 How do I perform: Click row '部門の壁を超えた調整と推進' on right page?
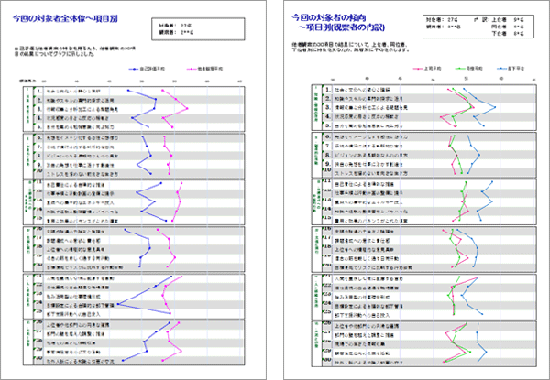point(364,335)
